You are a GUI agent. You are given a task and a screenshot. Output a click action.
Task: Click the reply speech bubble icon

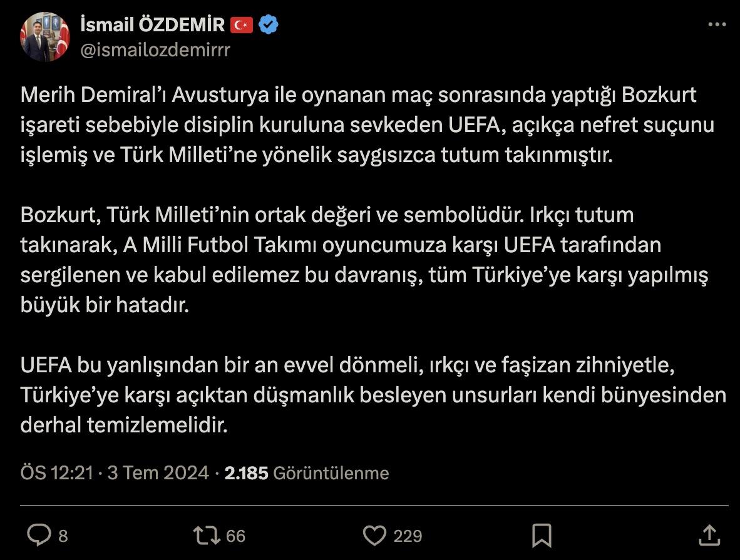pos(39,535)
